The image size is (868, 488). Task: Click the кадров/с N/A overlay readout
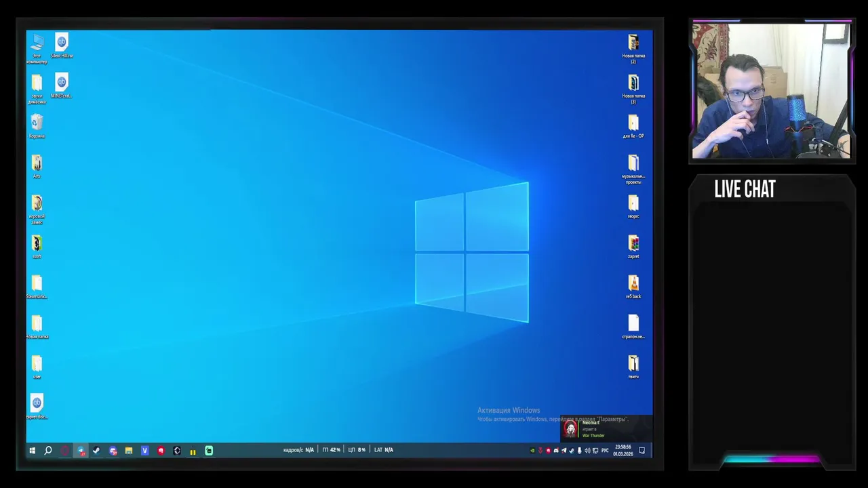pos(298,450)
